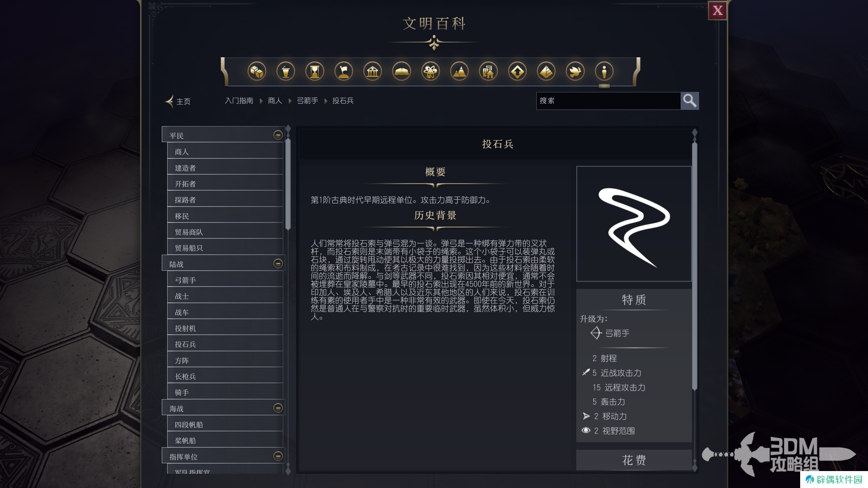Viewport: 868px width, 488px height.
Task: Click the article panel scrollbar thumb
Action: coord(694,266)
